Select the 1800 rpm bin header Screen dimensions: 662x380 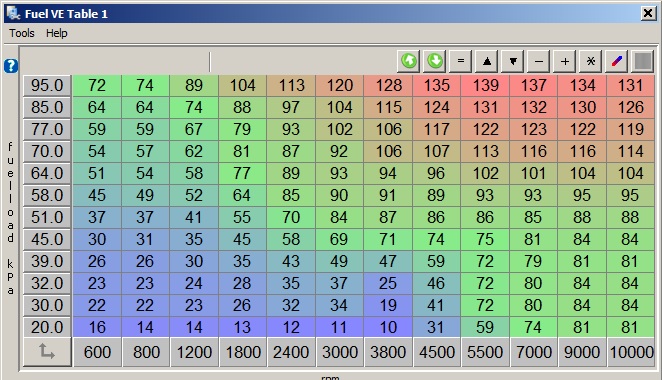(243, 352)
